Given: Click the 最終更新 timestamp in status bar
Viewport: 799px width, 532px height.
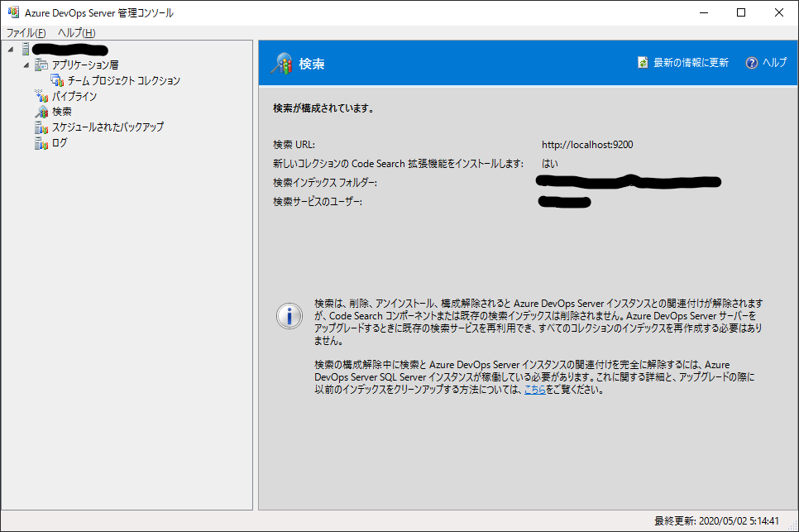Looking at the screenshot, I should pyautogui.click(x=716, y=520).
